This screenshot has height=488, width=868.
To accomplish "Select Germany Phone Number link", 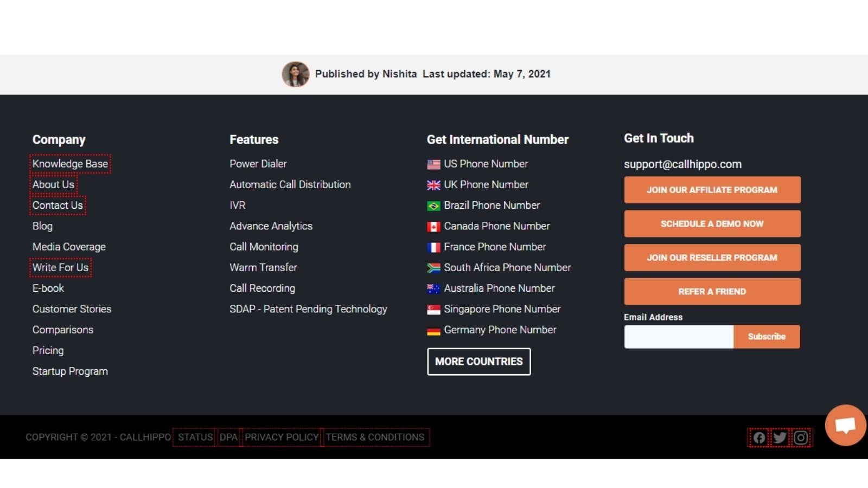I will [500, 330].
